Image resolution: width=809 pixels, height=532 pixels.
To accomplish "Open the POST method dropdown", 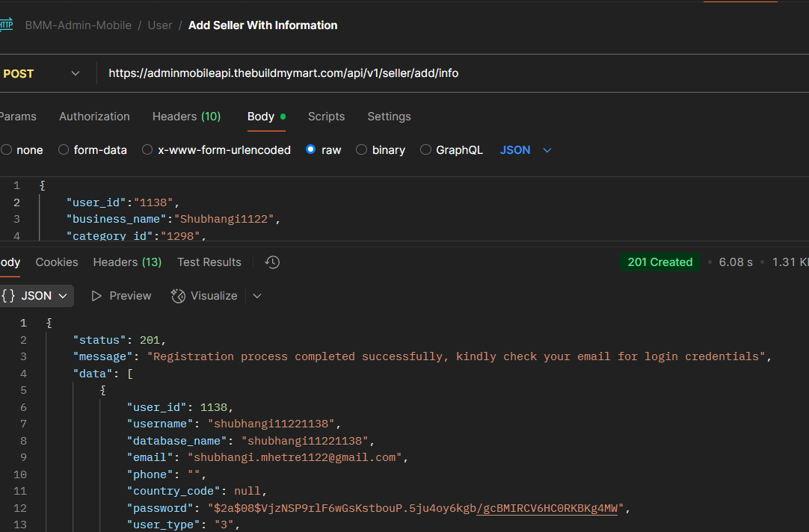I will (41, 74).
